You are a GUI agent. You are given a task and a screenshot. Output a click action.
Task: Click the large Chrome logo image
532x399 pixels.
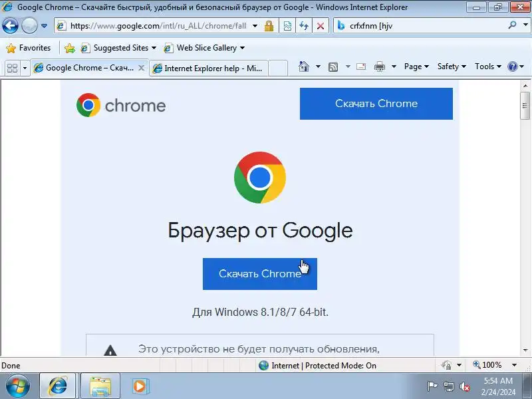[x=260, y=178]
